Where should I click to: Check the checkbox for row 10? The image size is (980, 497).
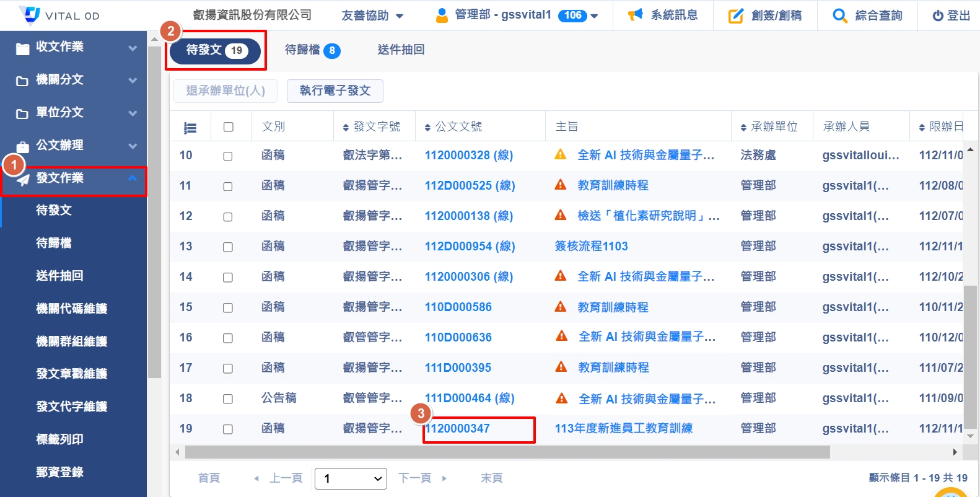pos(228,156)
